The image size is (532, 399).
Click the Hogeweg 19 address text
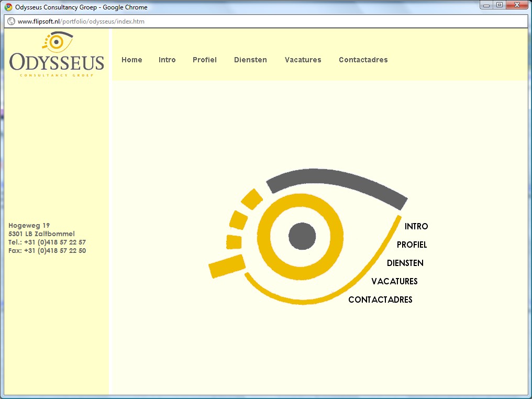pos(29,226)
